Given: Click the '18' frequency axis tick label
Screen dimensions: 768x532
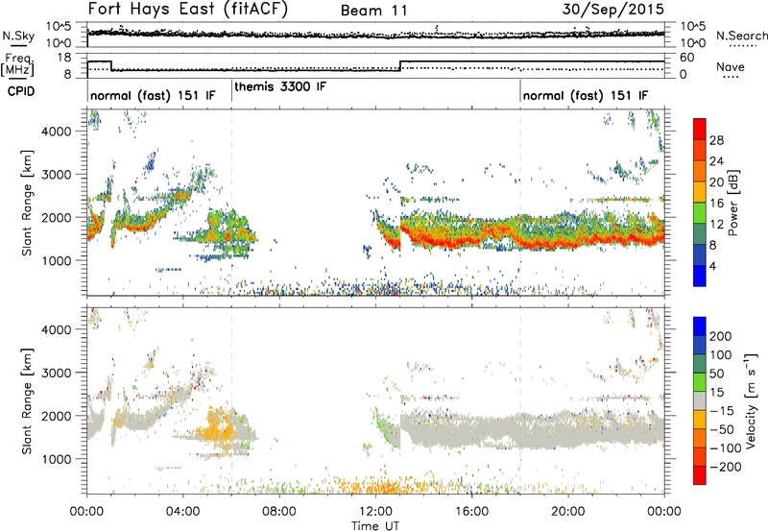Looking at the screenshot, I should [x=64, y=58].
